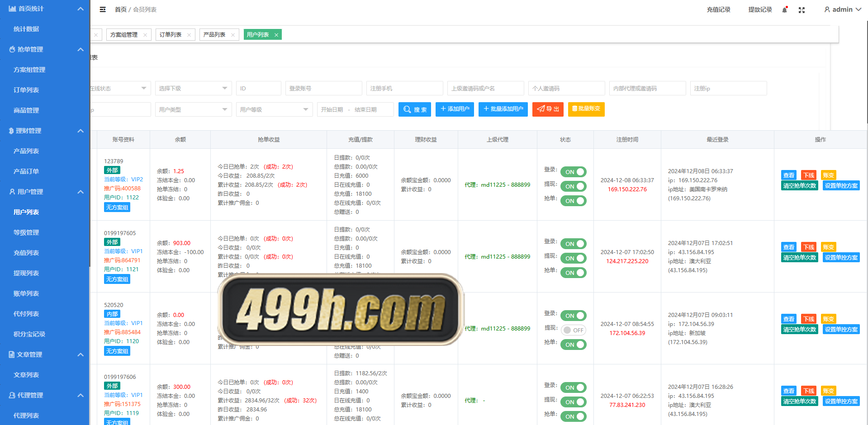The image size is (868, 425).
Task: Open the 用户类型 dropdown
Action: click(x=193, y=109)
